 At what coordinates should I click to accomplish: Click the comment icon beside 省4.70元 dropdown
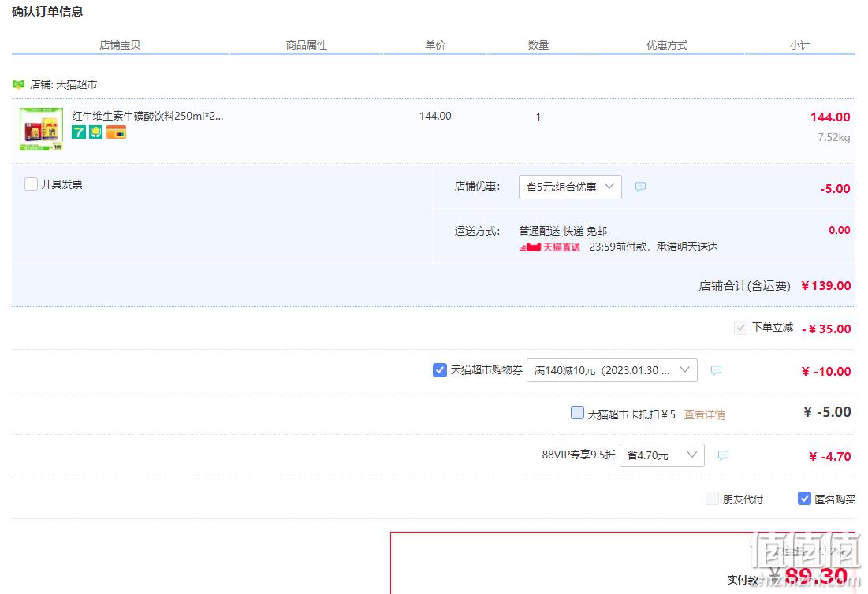(723, 455)
